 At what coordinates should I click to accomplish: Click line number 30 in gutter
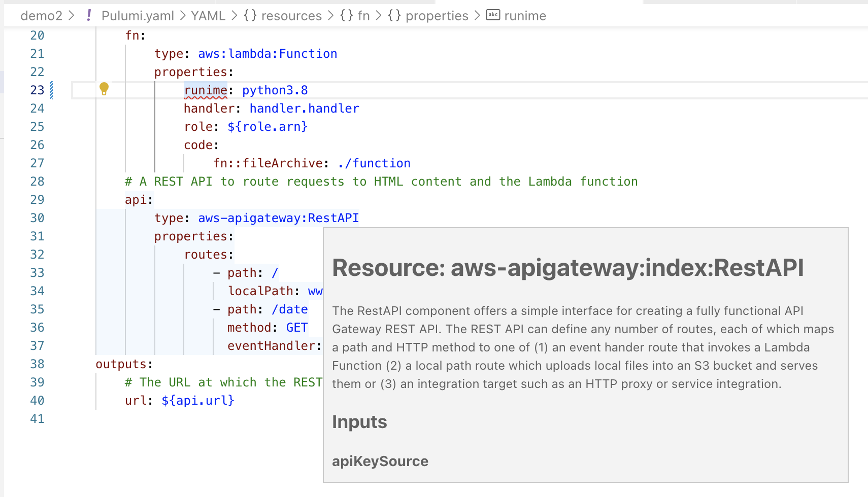[x=37, y=218]
